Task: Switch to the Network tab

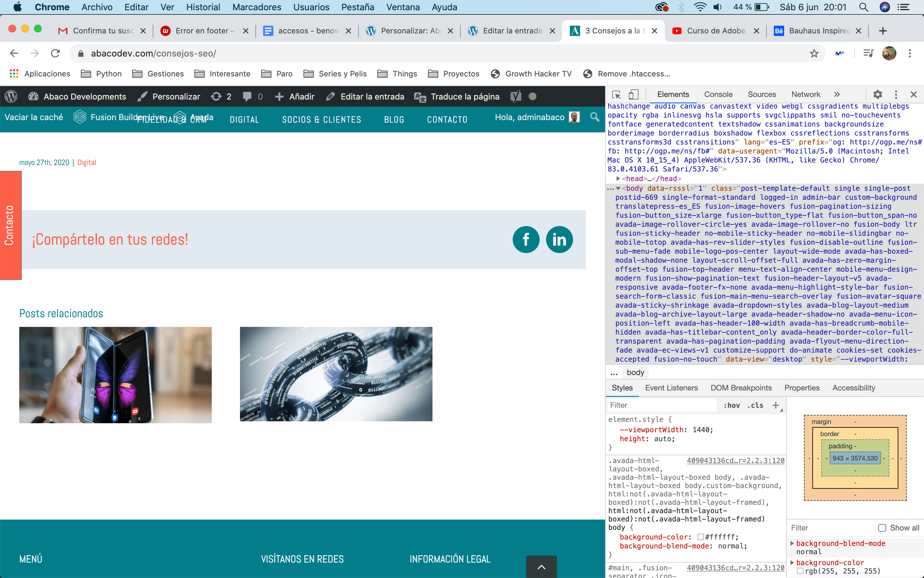Action: (806, 94)
